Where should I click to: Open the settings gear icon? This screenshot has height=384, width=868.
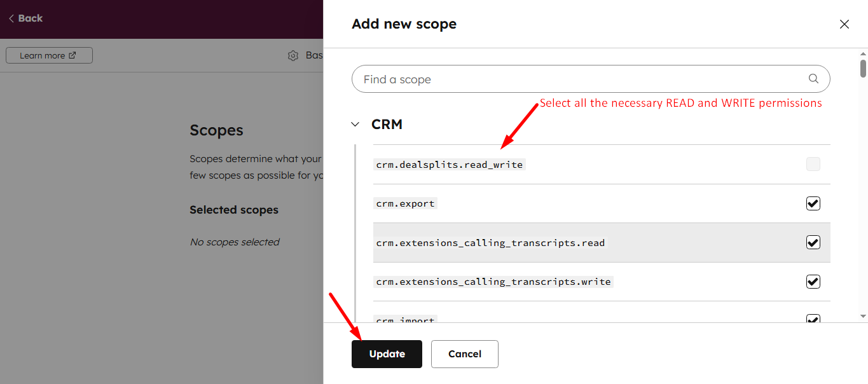(x=293, y=55)
